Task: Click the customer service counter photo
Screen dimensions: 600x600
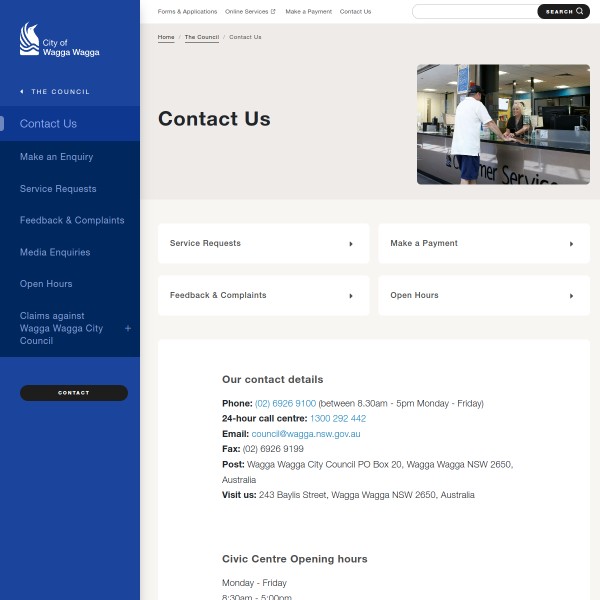Action: (x=503, y=125)
